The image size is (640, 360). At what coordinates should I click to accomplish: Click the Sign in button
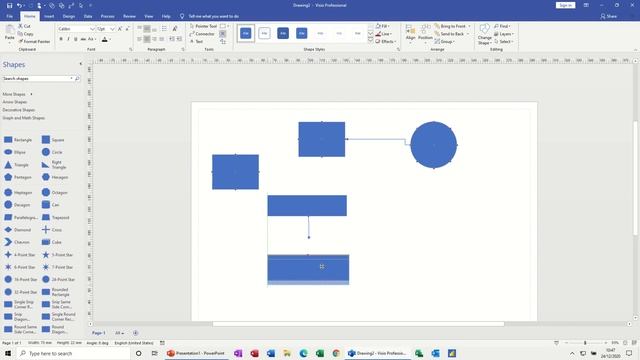tap(565, 5)
